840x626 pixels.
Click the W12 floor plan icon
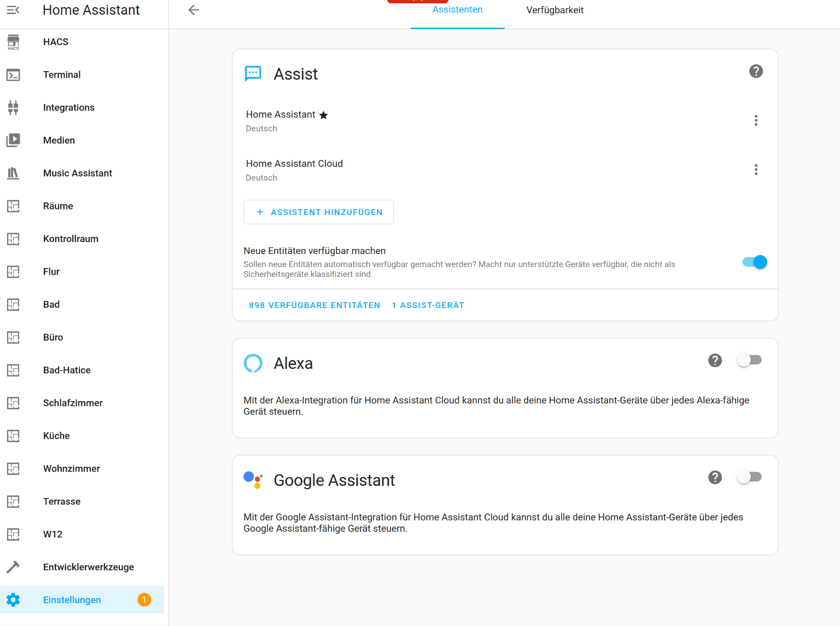13,535
